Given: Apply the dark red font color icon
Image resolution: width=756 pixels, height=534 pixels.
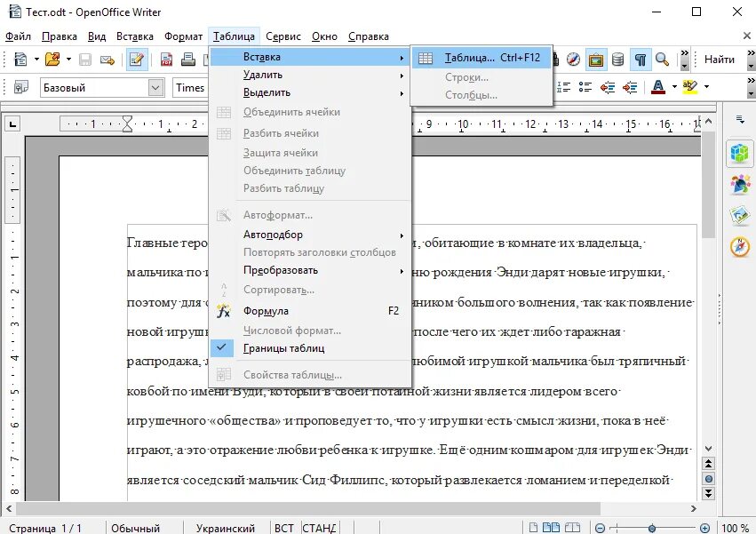Looking at the screenshot, I should coord(658,87).
